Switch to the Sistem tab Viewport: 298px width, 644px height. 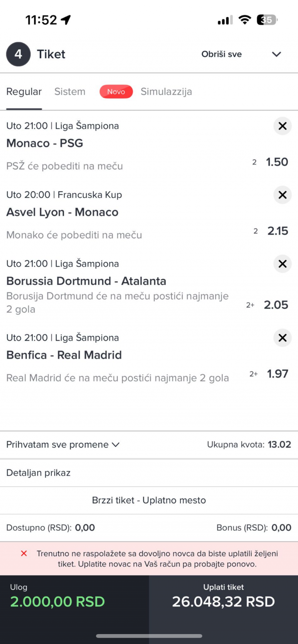point(70,92)
